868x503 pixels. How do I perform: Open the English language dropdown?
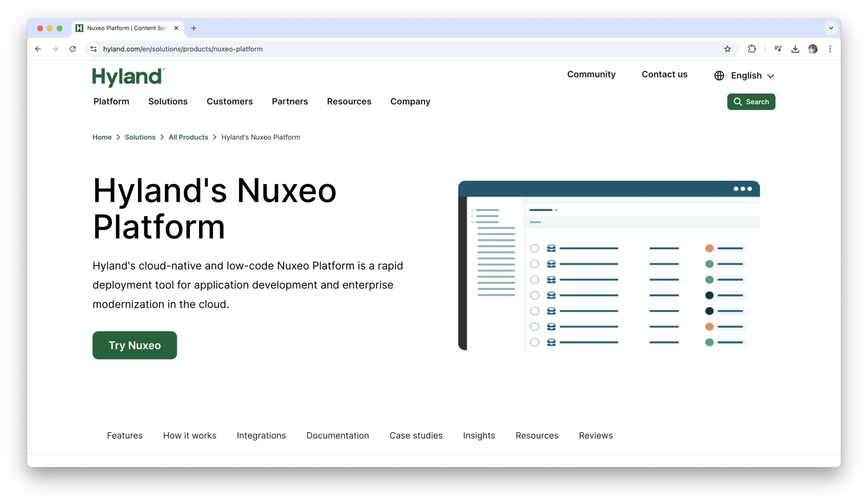tap(752, 75)
